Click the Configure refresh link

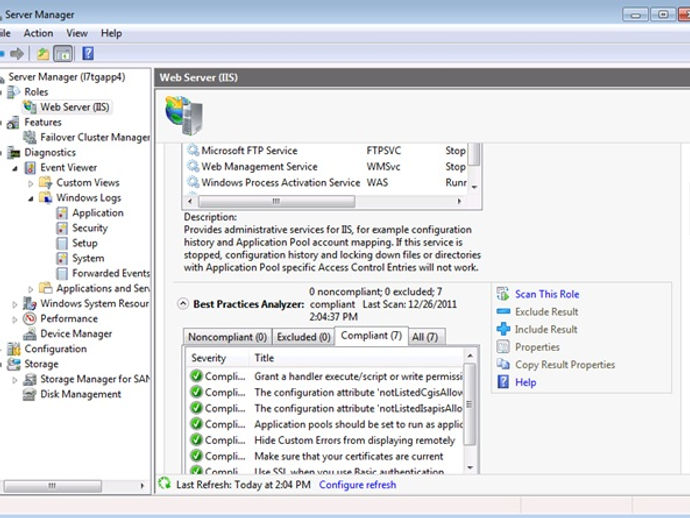[357, 485]
